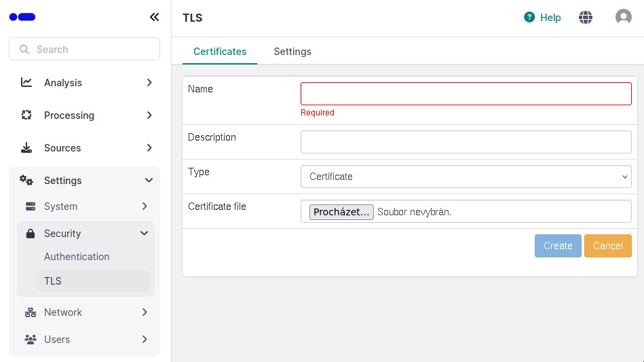Click the Processing cycle icon
644x362 pixels.
tap(26, 115)
